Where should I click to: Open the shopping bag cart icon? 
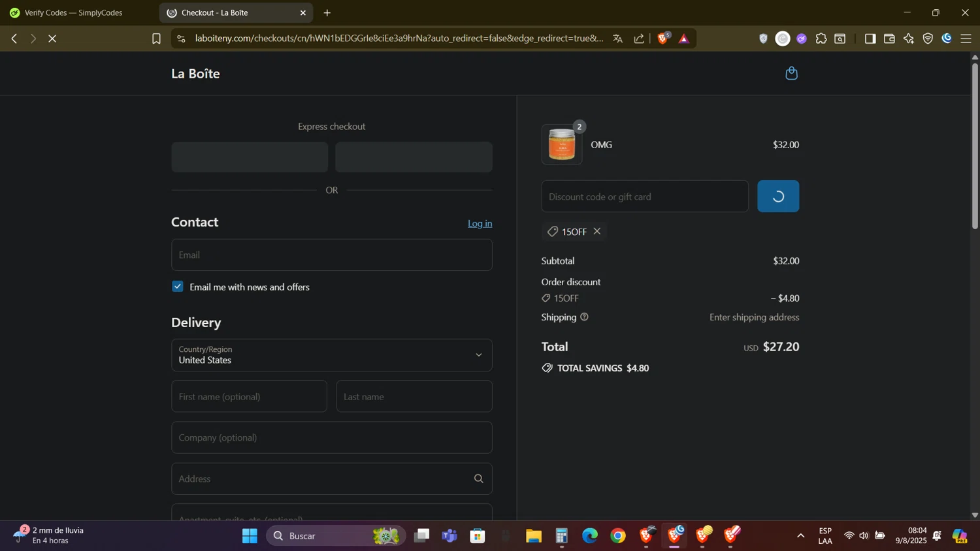pyautogui.click(x=791, y=73)
